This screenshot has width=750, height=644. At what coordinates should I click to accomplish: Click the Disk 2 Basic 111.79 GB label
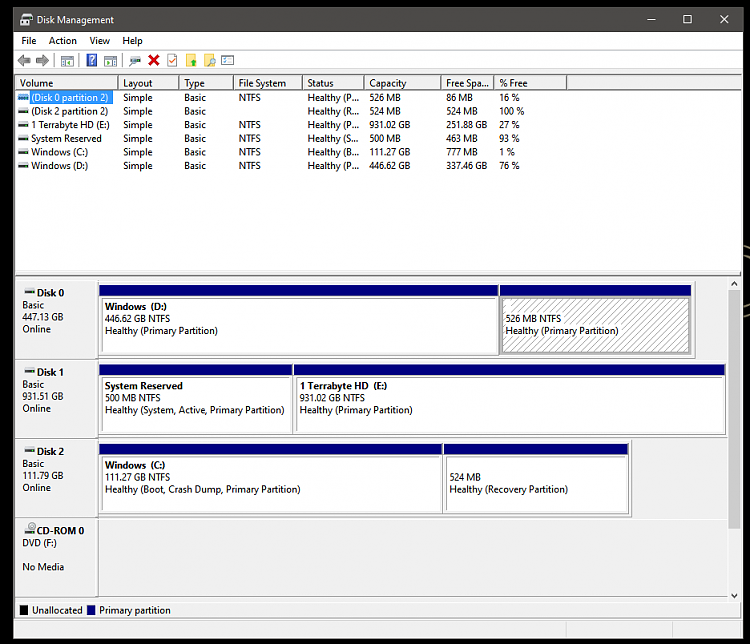tap(56, 478)
